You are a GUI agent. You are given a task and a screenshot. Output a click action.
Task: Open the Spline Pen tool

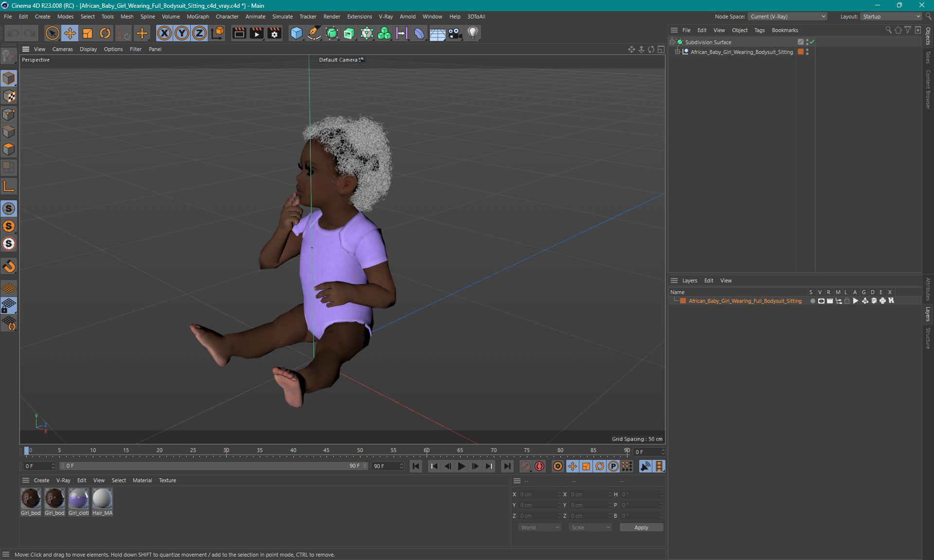click(x=314, y=33)
